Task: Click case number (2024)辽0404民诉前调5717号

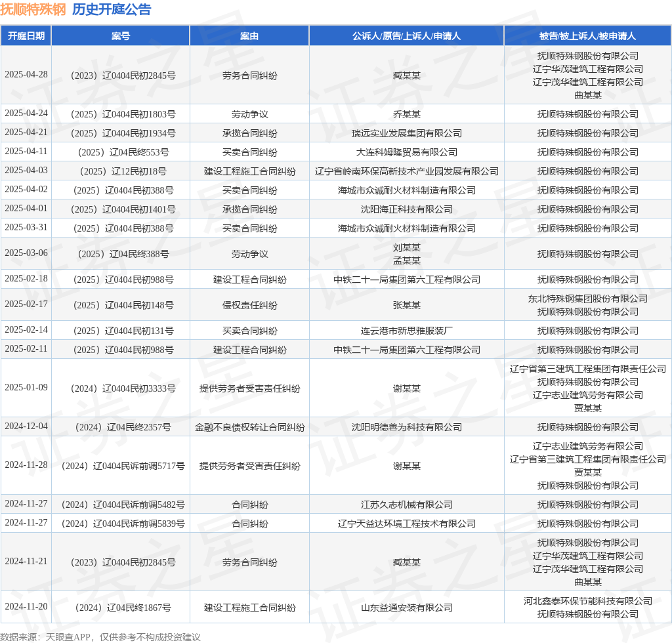Action: pyautogui.click(x=123, y=466)
